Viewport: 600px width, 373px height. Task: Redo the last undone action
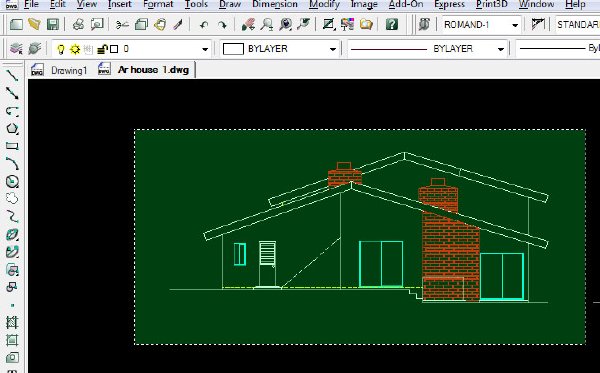[x=222, y=25]
